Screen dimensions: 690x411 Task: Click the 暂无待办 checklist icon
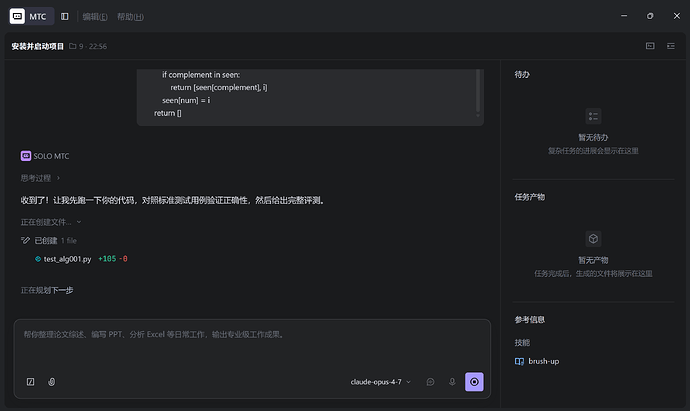click(x=593, y=117)
